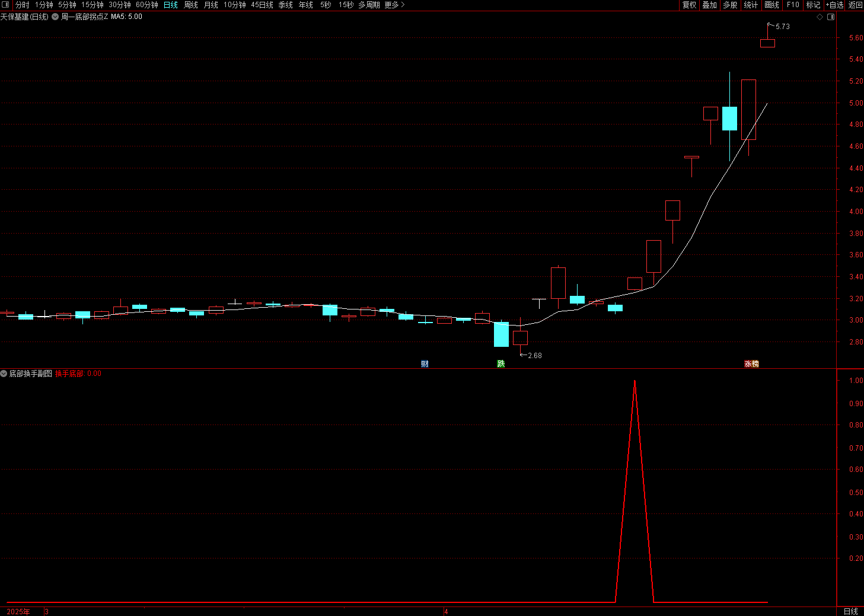The image size is (864, 616).
Task: Toggle the right info panel icon
Action: 831,17
